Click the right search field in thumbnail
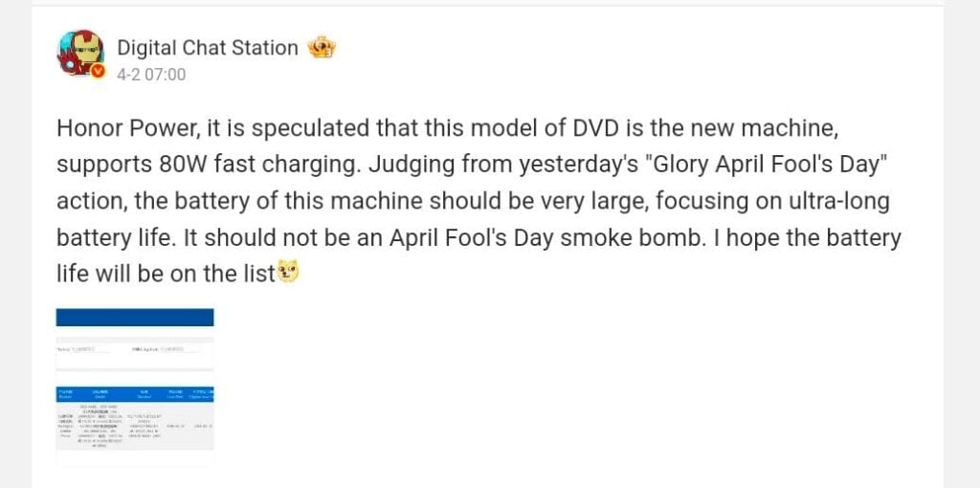 click(x=172, y=350)
